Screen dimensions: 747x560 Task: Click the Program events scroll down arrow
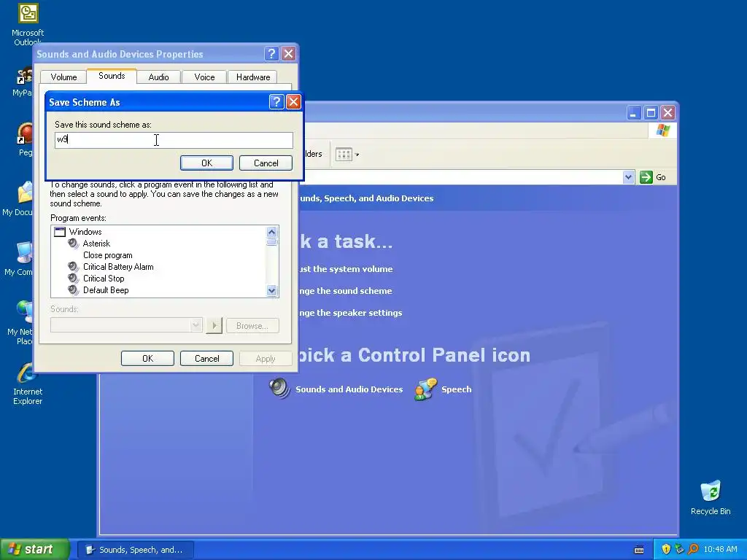click(x=271, y=290)
